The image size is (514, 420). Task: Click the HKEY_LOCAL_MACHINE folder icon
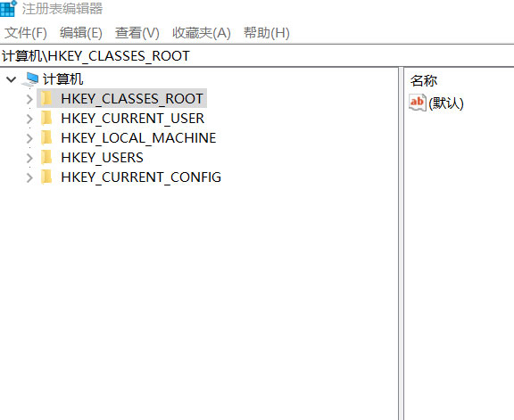[46, 137]
